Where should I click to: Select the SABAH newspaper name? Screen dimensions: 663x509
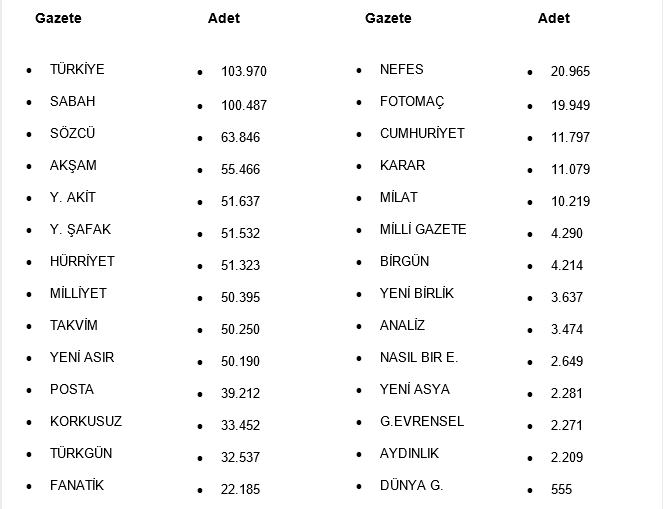click(73, 101)
